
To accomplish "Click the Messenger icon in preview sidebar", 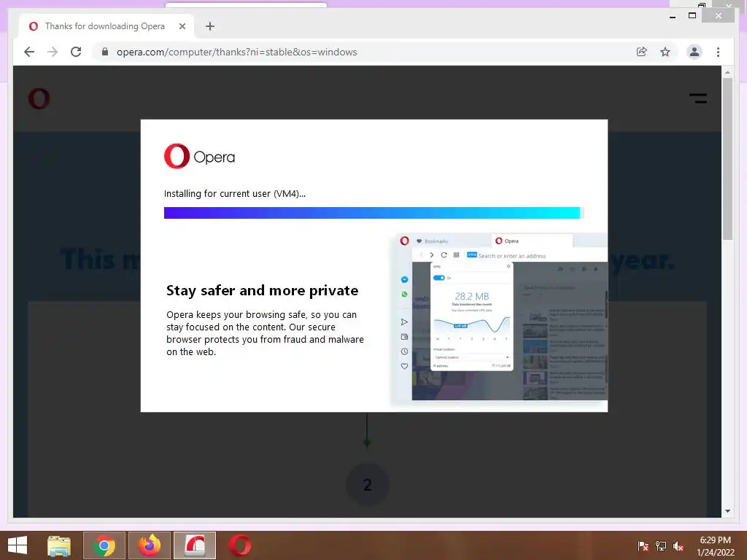I will click(404, 279).
